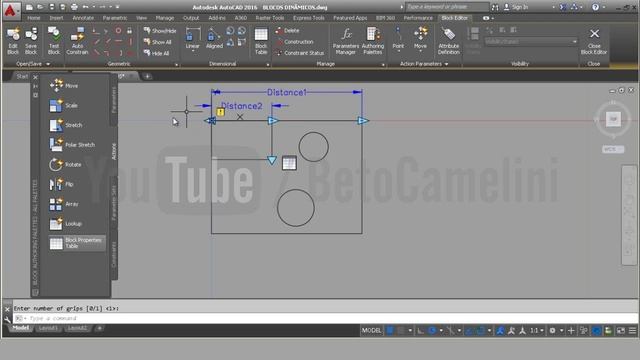Switch to the Express Tools tab
This screenshot has height=360, width=640.
click(x=309, y=18)
